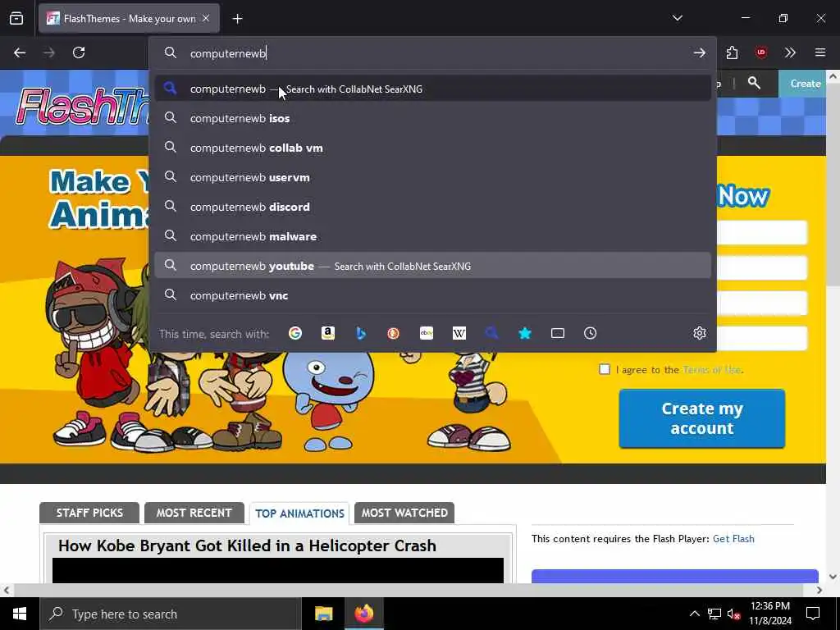This screenshot has height=630, width=840.
Task: Switch to the TOP ANIMATIONS tab
Action: (299, 514)
